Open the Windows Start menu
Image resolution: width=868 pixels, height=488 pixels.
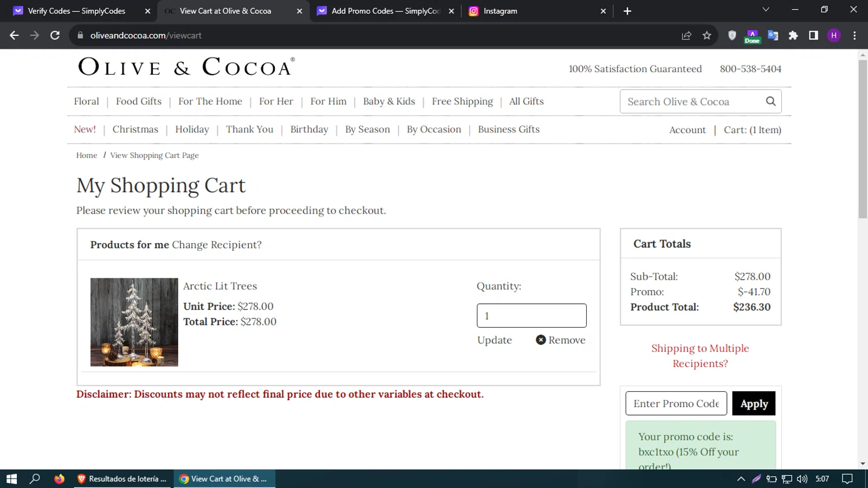[12, 479]
